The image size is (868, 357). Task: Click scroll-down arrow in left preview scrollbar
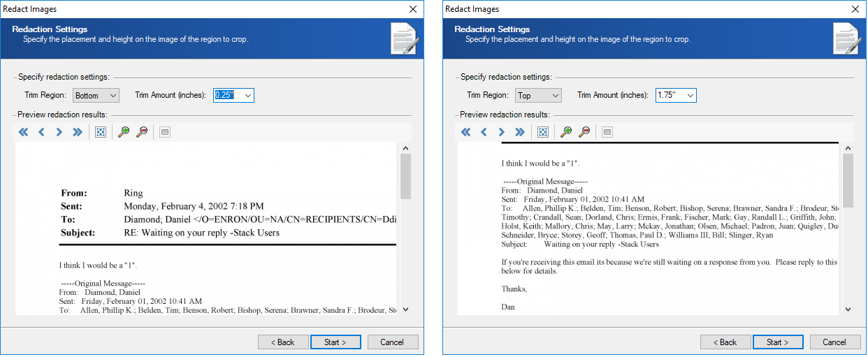click(x=405, y=309)
